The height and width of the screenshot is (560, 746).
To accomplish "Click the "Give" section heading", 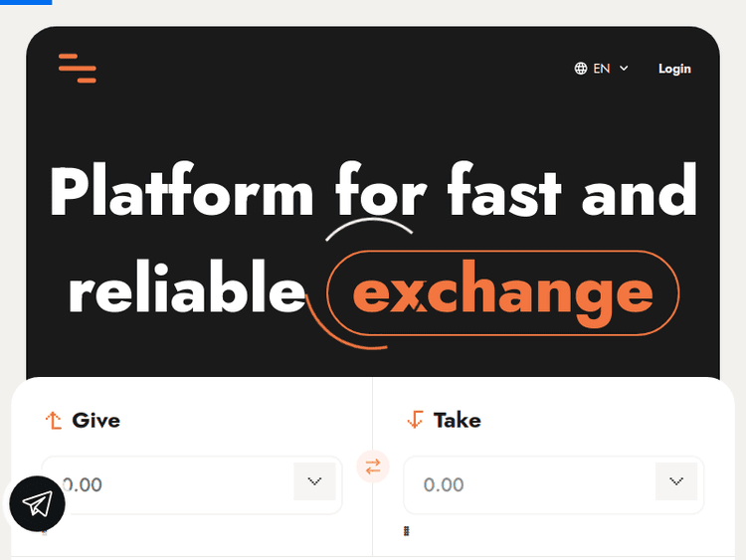I will [96, 421].
